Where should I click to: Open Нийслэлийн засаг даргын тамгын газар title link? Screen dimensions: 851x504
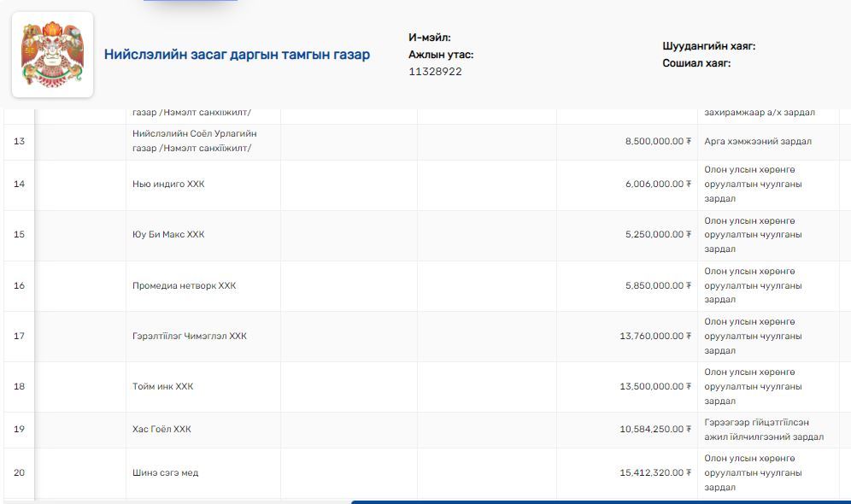tap(237, 55)
